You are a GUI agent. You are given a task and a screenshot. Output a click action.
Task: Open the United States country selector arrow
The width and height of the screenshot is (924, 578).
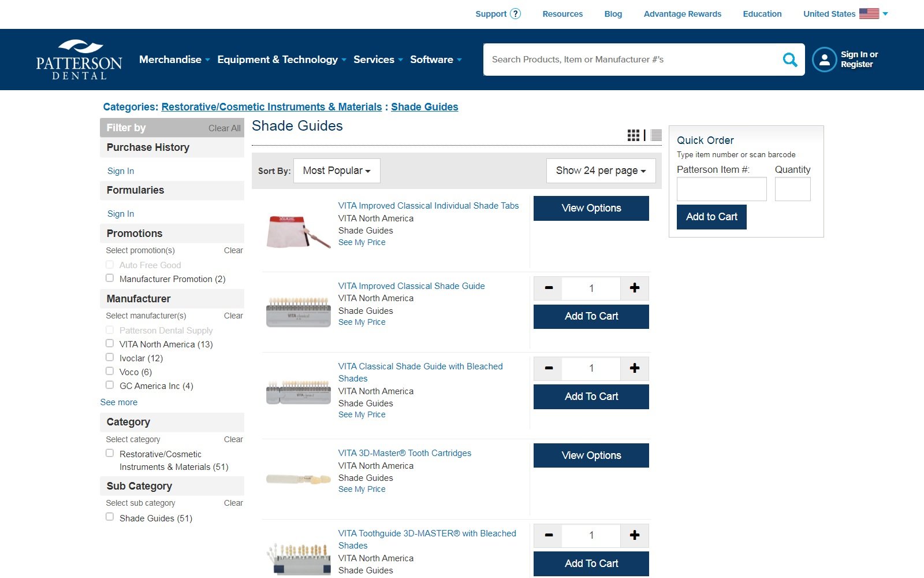coord(885,14)
